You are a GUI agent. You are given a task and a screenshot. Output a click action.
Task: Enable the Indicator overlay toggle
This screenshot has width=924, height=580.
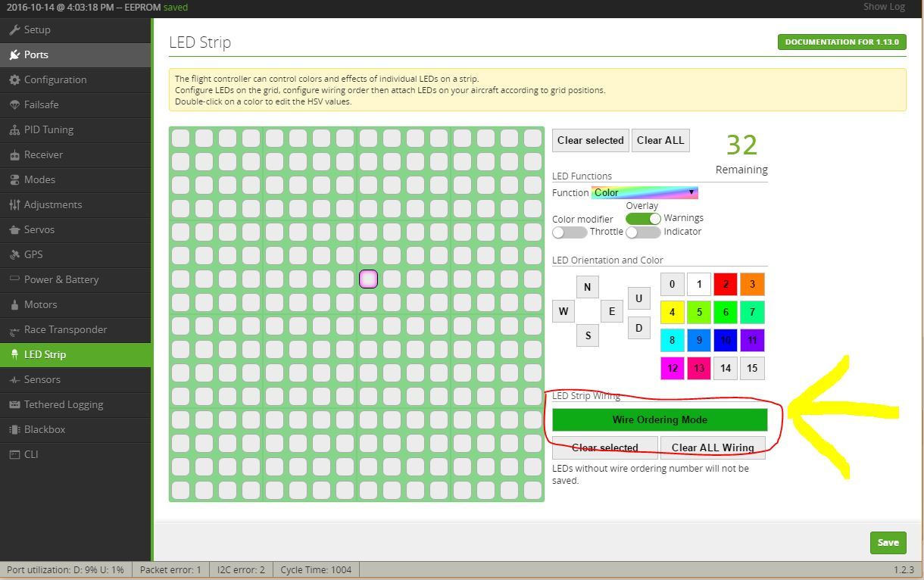click(x=643, y=232)
